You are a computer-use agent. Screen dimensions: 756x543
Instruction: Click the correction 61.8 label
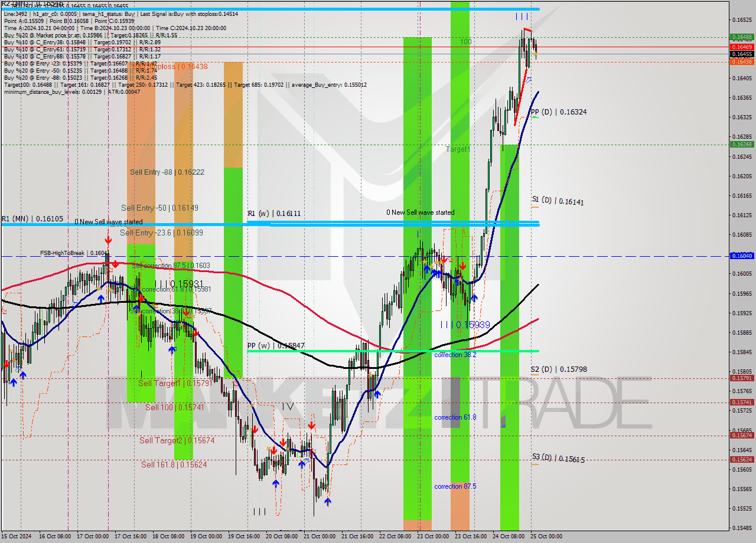[455, 417]
